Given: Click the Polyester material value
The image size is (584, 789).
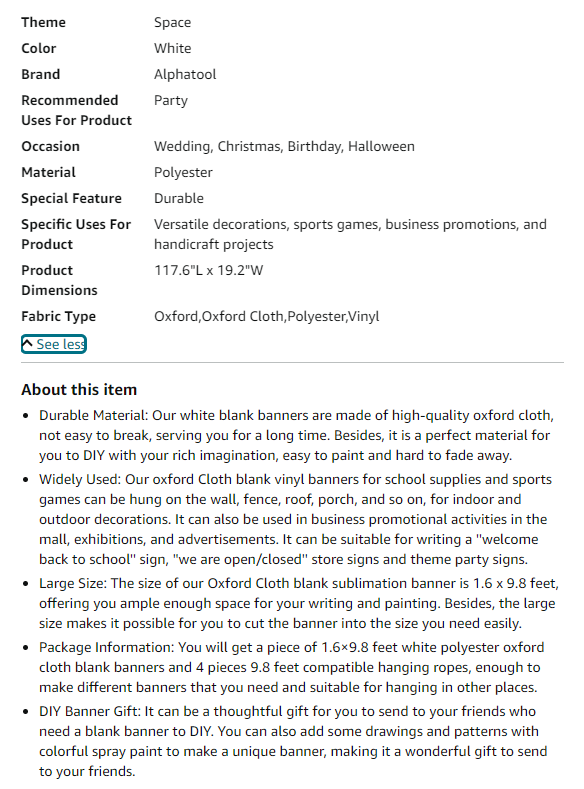Looking at the screenshot, I should click(183, 173).
